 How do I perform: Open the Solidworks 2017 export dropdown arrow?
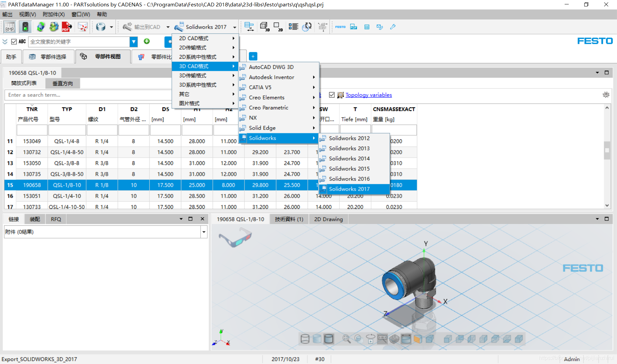pyautogui.click(x=234, y=27)
